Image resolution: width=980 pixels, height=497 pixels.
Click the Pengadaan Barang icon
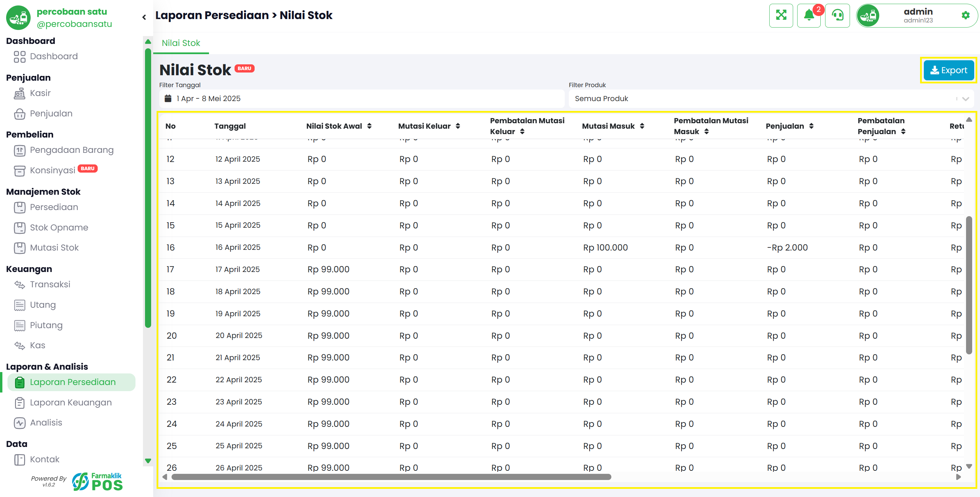pyautogui.click(x=19, y=151)
